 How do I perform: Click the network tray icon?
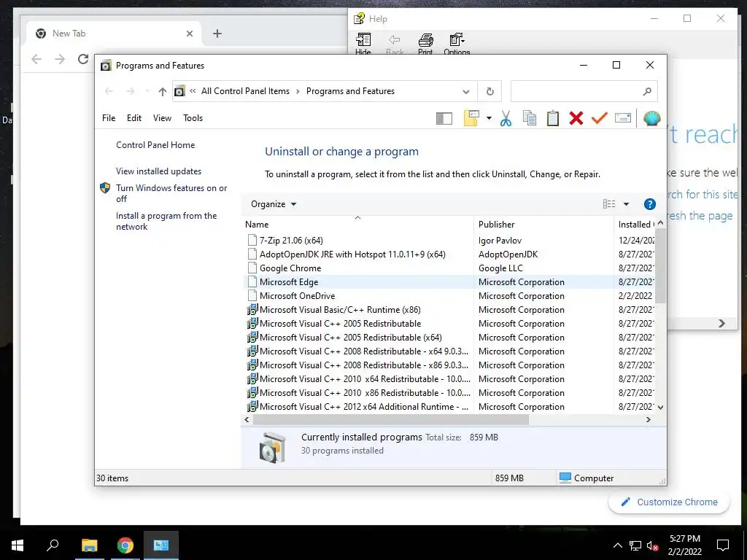point(635,545)
